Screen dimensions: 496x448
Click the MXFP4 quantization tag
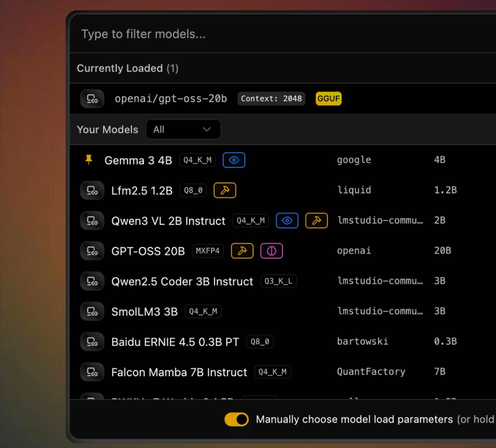click(x=208, y=251)
